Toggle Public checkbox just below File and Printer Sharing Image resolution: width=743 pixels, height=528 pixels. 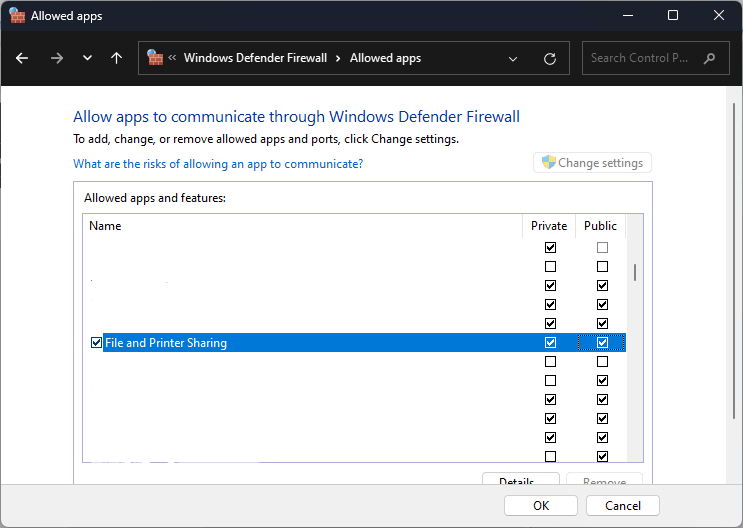click(x=602, y=362)
